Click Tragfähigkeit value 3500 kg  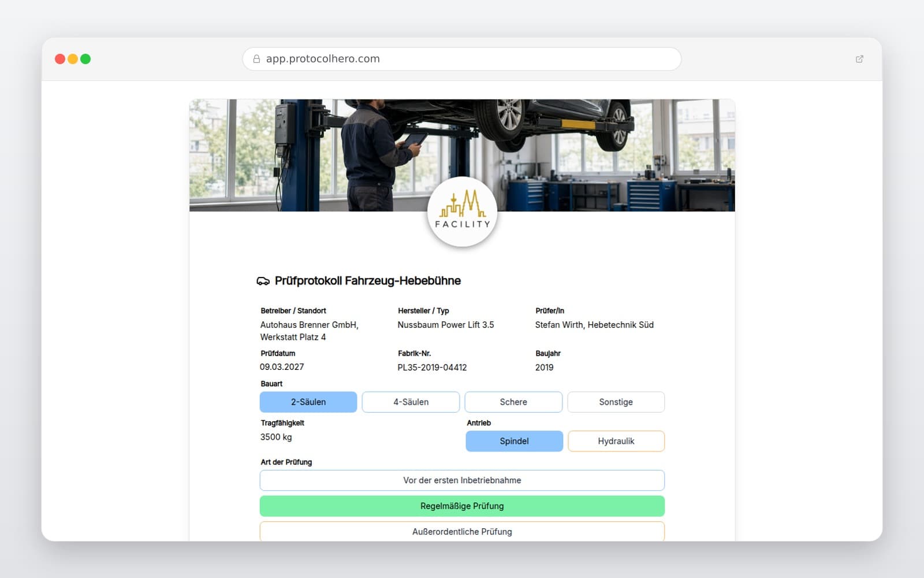[x=276, y=437]
